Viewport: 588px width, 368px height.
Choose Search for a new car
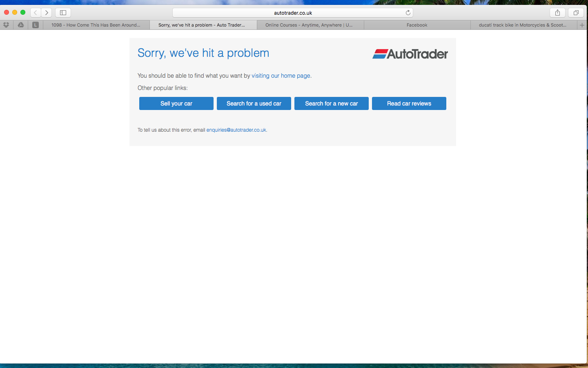pos(331,103)
